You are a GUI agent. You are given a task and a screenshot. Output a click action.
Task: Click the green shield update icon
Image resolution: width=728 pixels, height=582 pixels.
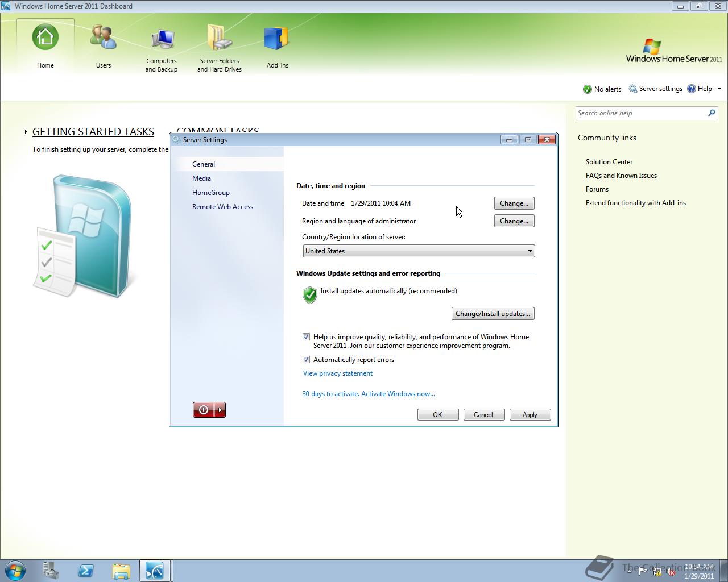(309, 295)
